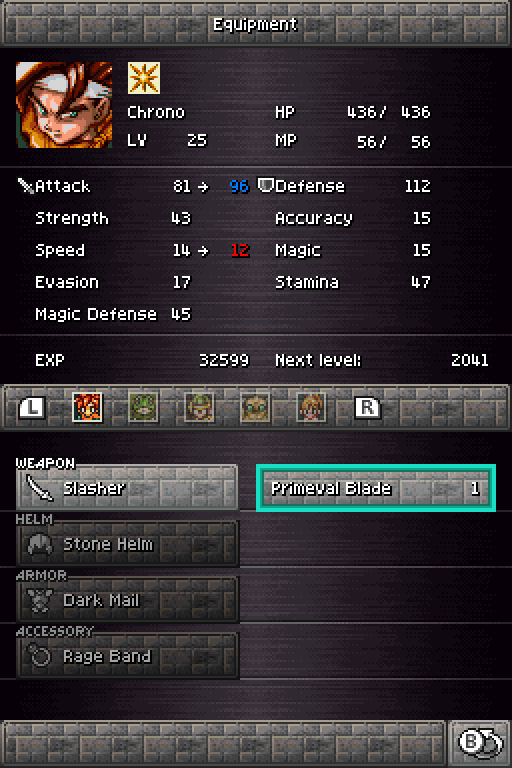Screen dimensions: 512x768
Task: Click the sword icon next to Attack
Action: pyautogui.click(x=25, y=186)
